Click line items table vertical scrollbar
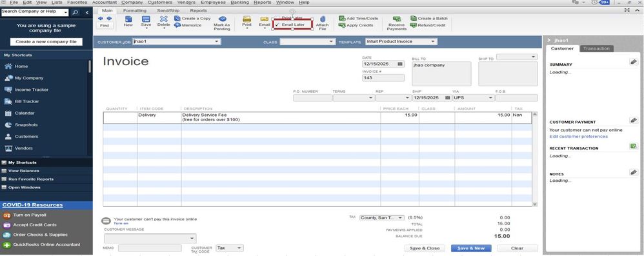 pyautogui.click(x=534, y=159)
